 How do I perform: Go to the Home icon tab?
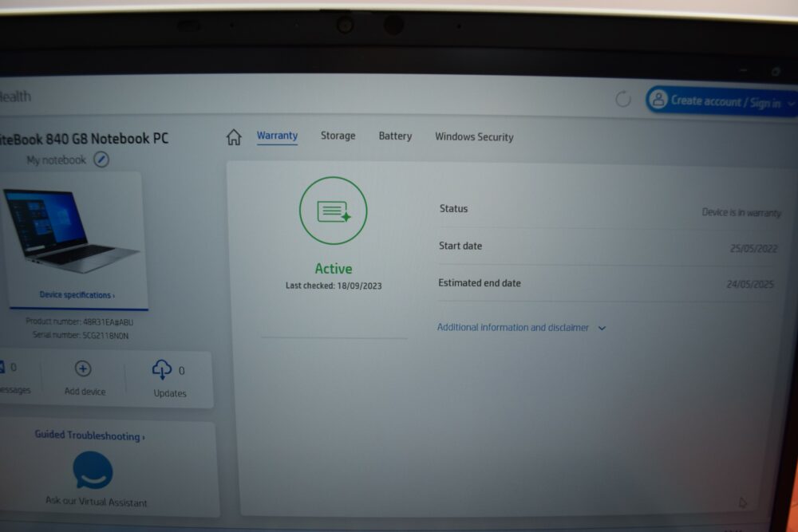[234, 137]
